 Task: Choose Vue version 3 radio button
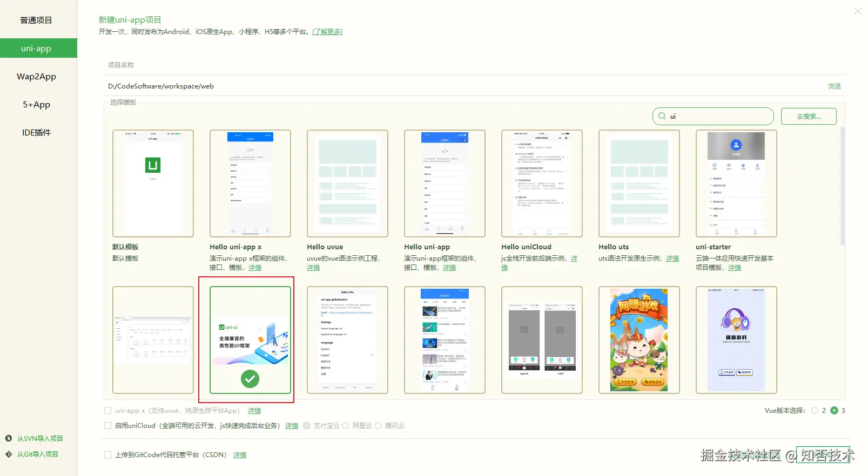(835, 411)
